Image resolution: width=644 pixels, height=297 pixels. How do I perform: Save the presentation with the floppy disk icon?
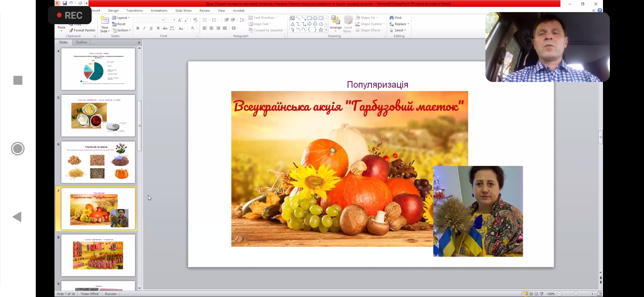click(x=65, y=3)
